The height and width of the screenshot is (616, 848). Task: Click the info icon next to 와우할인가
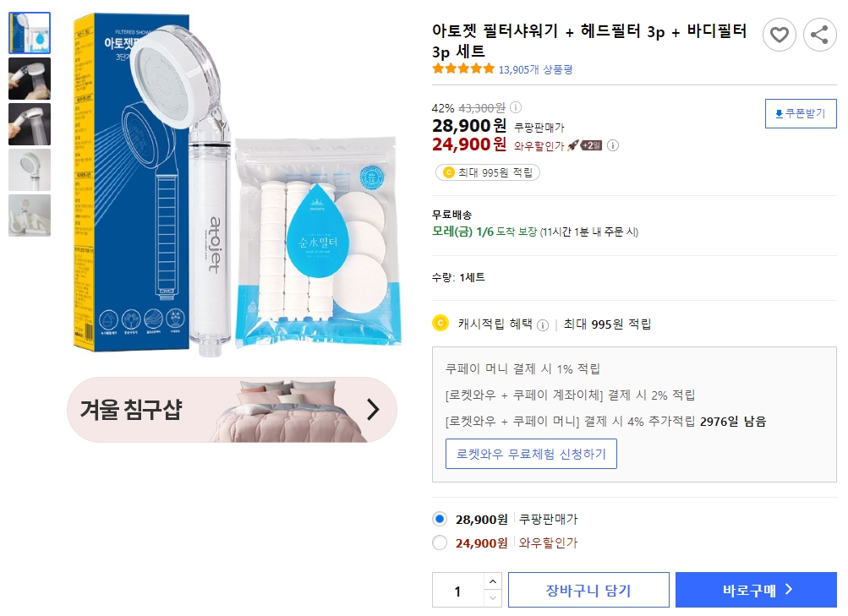612,145
